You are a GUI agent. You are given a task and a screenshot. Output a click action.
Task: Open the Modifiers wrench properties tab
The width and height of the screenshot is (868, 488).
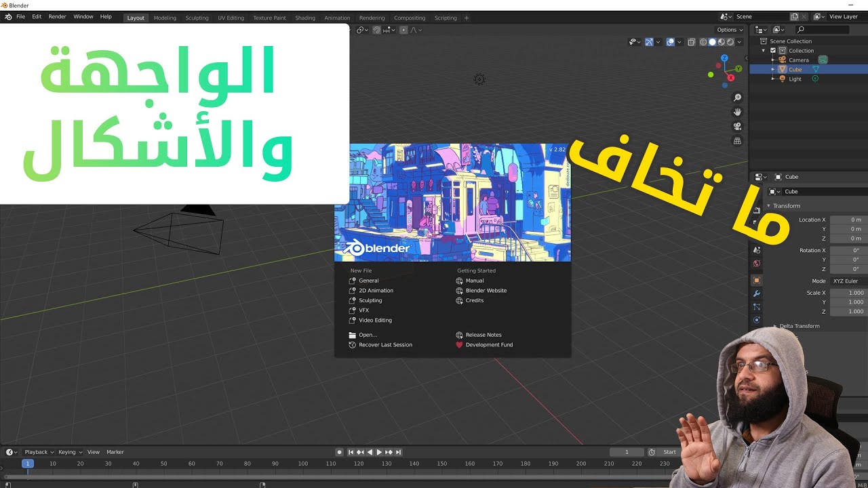[757, 293]
